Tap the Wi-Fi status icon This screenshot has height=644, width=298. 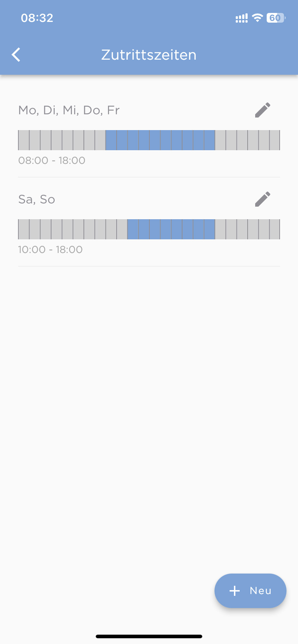click(x=257, y=18)
